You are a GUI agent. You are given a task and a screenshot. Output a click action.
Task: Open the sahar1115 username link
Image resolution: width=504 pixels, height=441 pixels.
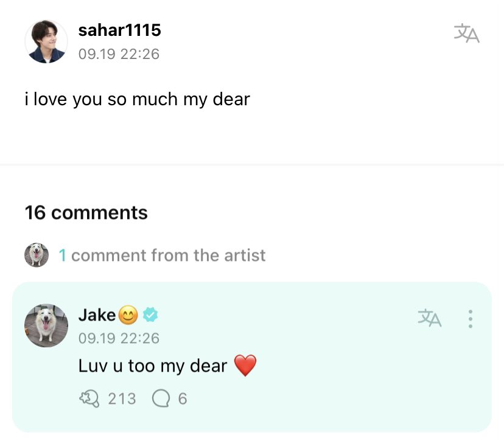click(119, 30)
